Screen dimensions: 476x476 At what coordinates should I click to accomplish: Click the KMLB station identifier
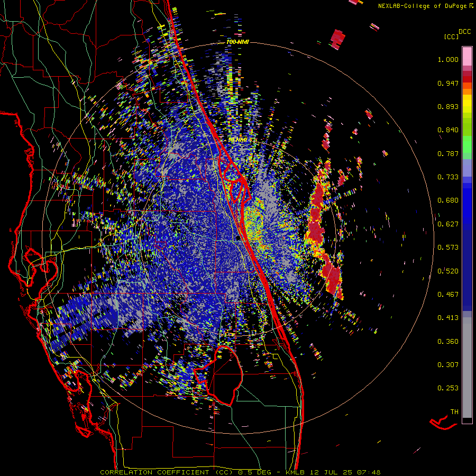(296, 472)
